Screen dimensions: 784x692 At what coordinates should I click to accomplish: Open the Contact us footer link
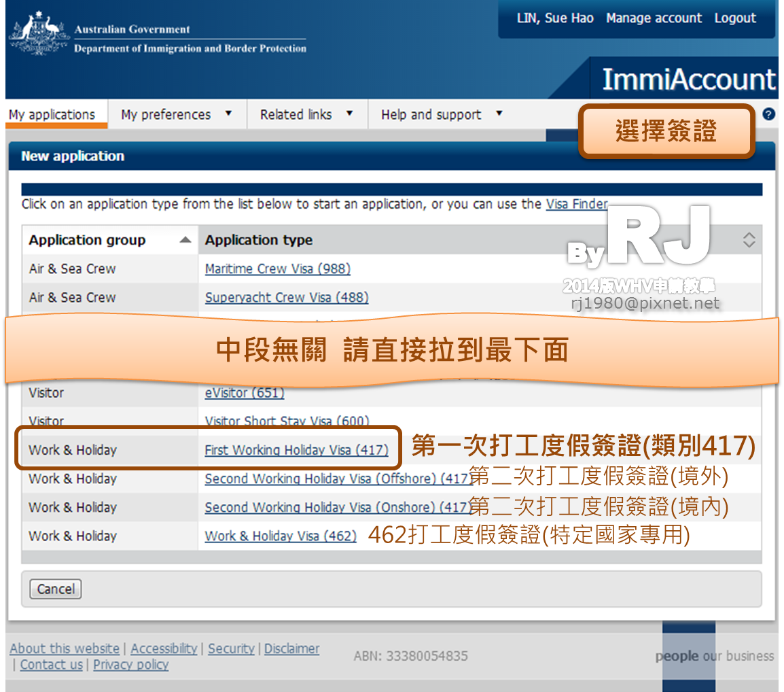pyautogui.click(x=52, y=665)
